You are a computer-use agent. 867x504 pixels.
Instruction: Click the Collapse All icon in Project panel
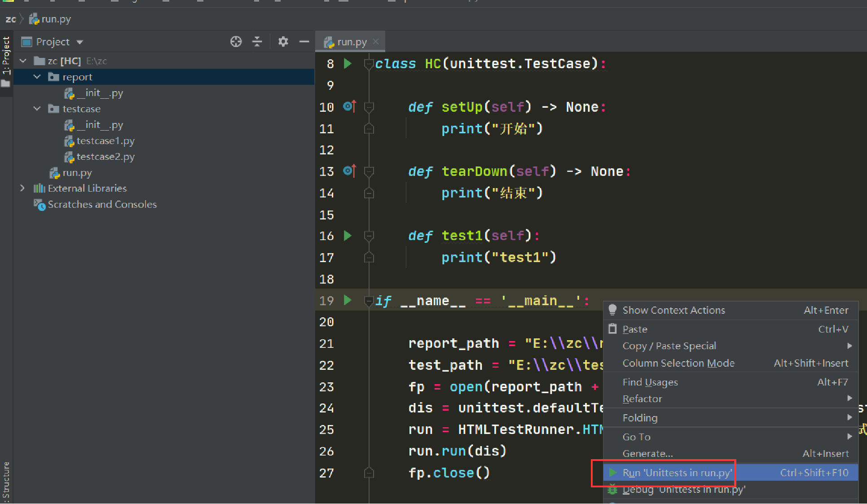[257, 42]
